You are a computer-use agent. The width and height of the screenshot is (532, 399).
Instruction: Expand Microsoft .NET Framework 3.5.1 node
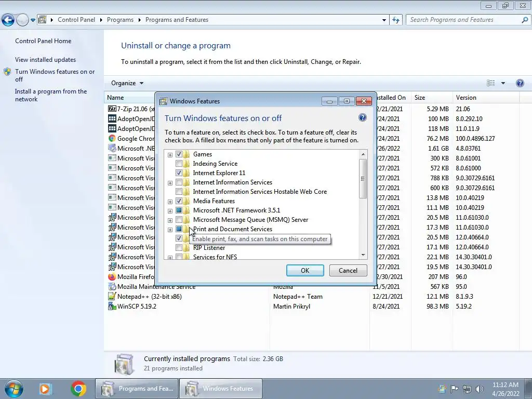pos(170,211)
